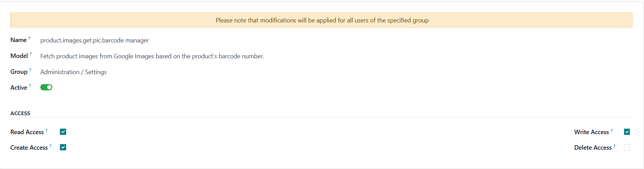Click the help icon beside Name

point(30,38)
